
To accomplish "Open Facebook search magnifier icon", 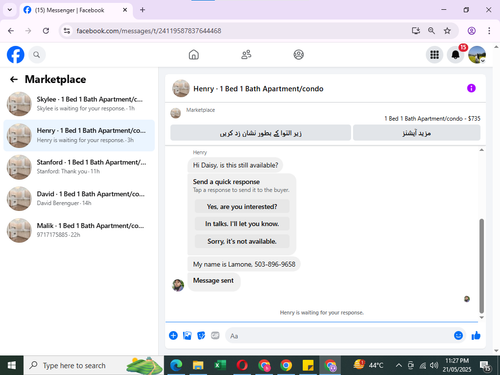I will (37, 55).
